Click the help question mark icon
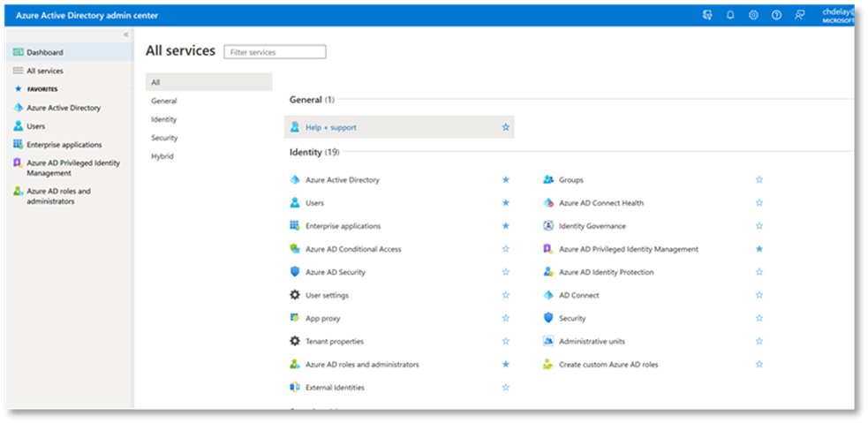 pos(776,15)
